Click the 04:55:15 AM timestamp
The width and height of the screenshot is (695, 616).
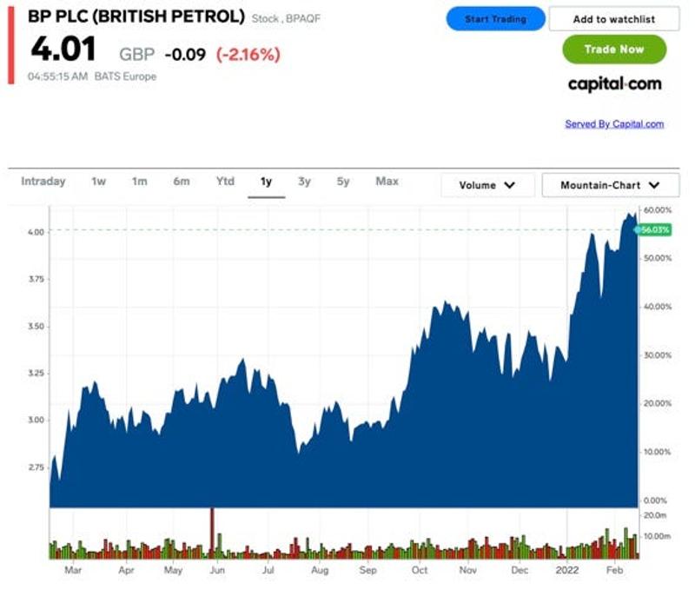point(57,76)
